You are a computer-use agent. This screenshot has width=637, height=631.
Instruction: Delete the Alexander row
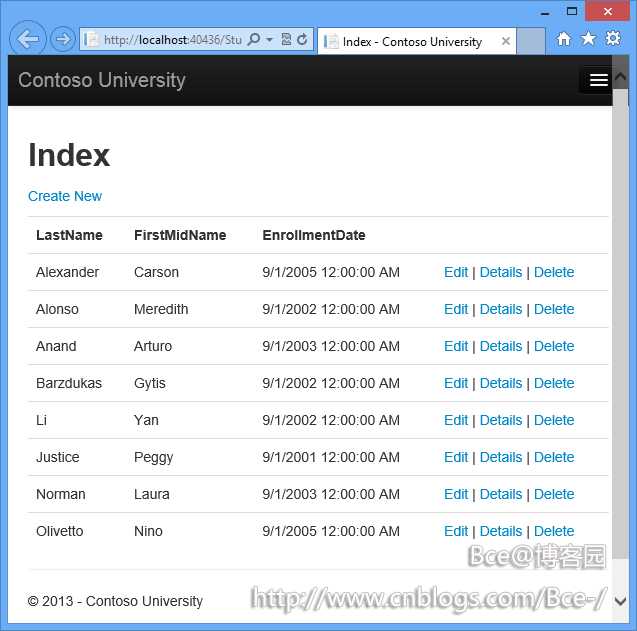tap(554, 272)
